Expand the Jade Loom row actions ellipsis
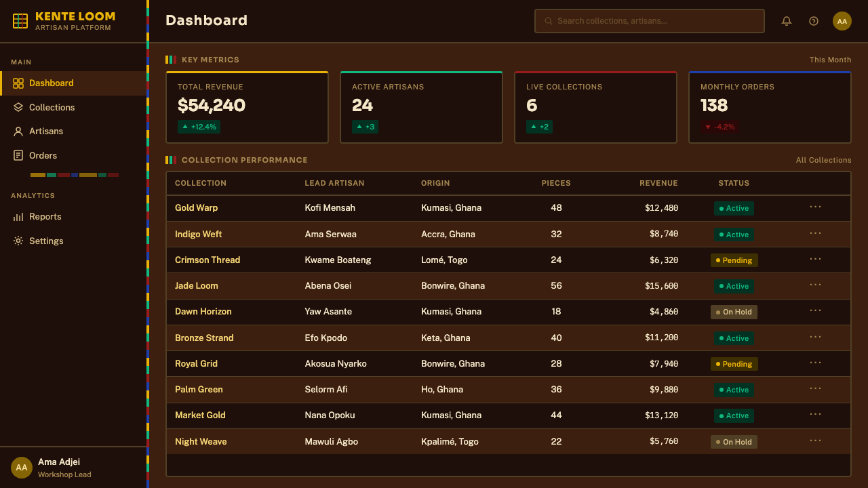868x488 pixels. click(815, 285)
